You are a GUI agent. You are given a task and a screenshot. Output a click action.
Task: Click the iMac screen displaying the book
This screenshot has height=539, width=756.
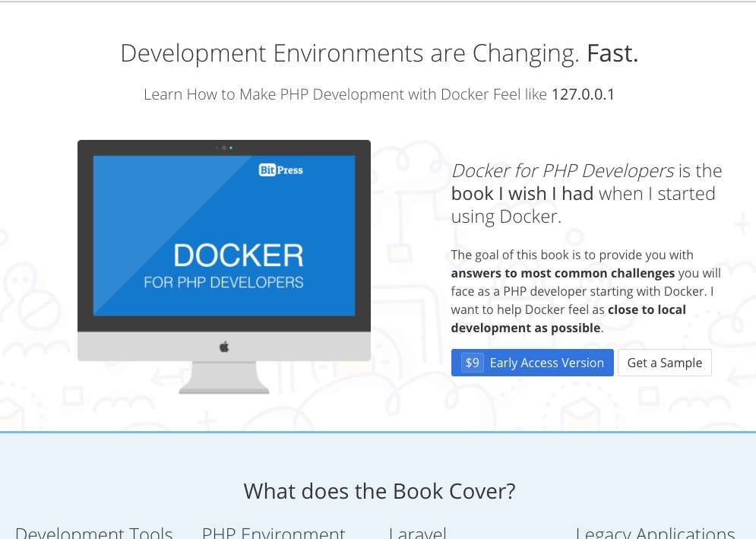(x=223, y=236)
